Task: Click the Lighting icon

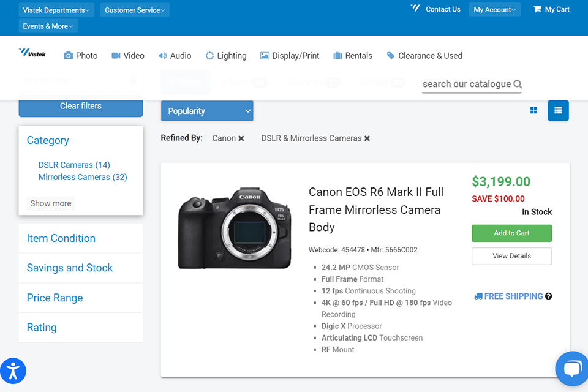Action: coord(209,56)
